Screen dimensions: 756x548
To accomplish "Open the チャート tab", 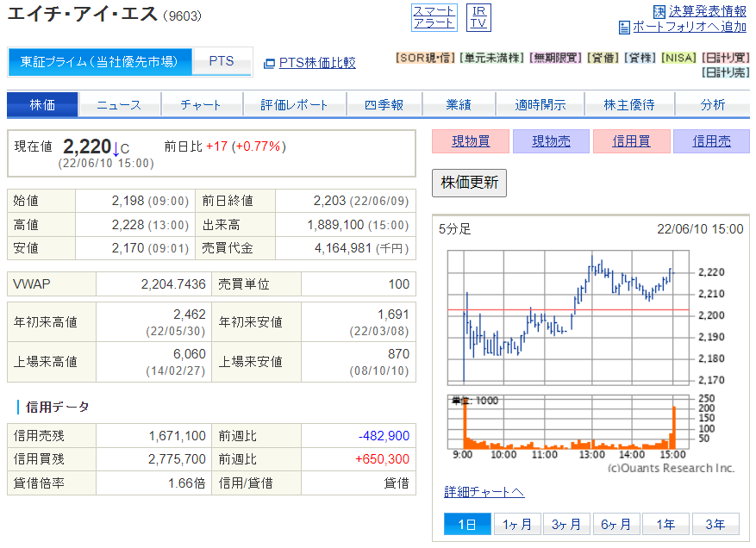I will [x=200, y=104].
